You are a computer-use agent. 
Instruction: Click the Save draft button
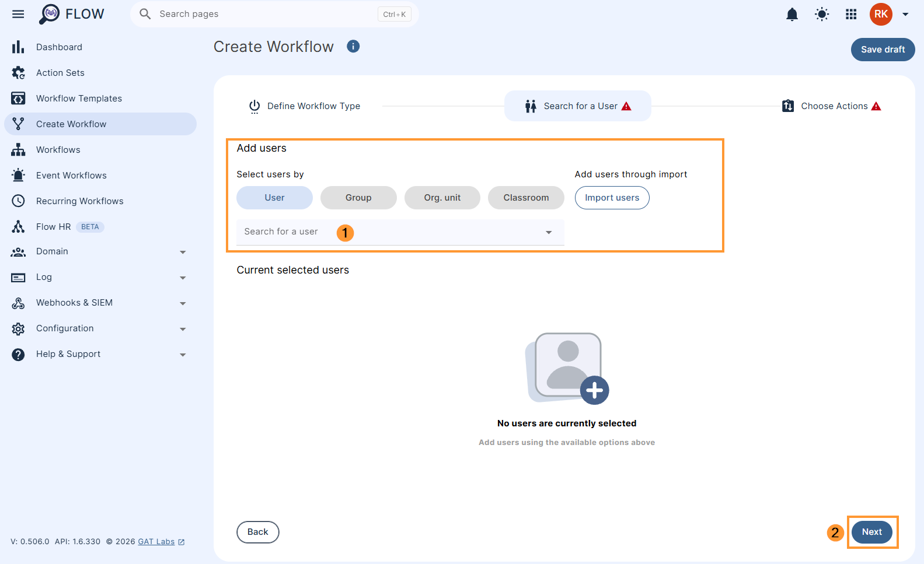(x=883, y=50)
